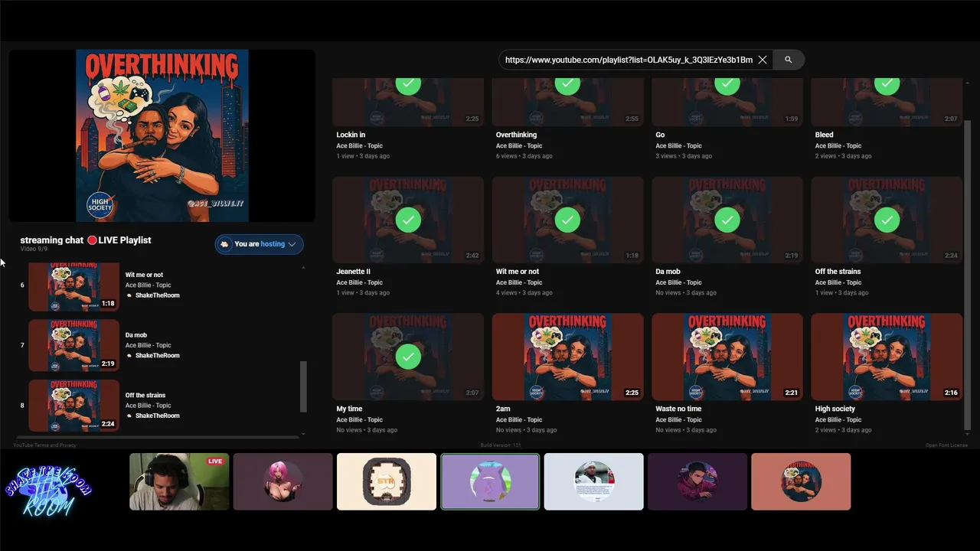Open the Open Font License link
Image resolution: width=980 pixels, height=551 pixels.
point(946,445)
